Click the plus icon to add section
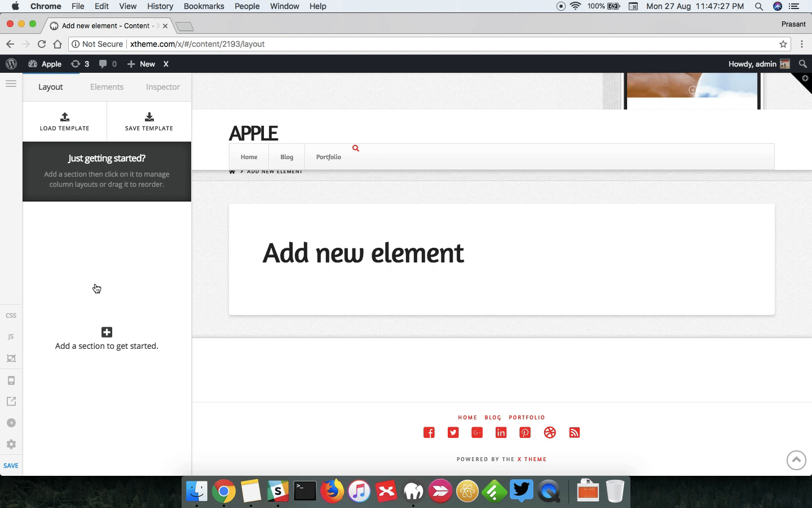The width and height of the screenshot is (812, 508). pyautogui.click(x=107, y=332)
